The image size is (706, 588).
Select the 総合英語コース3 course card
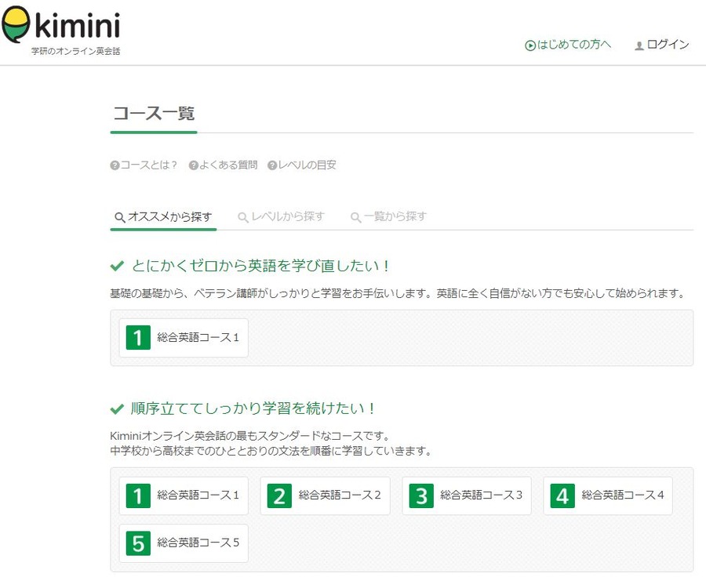point(466,495)
